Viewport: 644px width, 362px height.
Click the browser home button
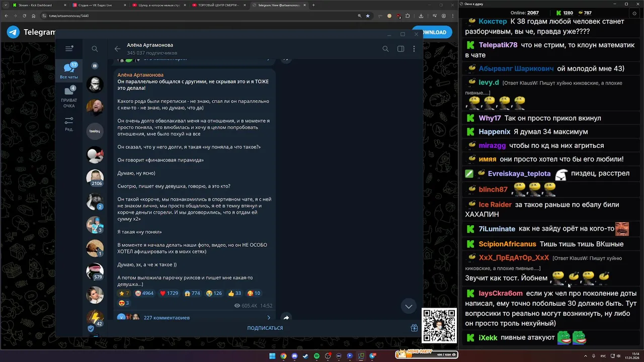point(33,16)
